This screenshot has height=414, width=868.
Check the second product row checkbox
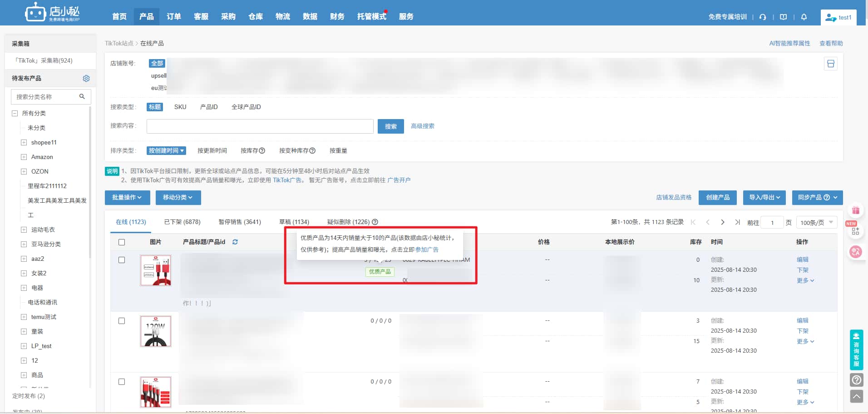(x=121, y=320)
